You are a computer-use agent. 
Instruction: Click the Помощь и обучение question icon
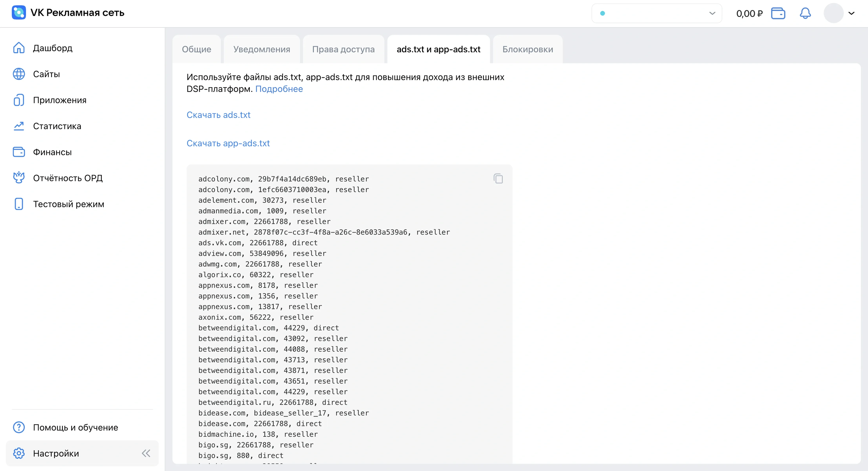pyautogui.click(x=19, y=427)
